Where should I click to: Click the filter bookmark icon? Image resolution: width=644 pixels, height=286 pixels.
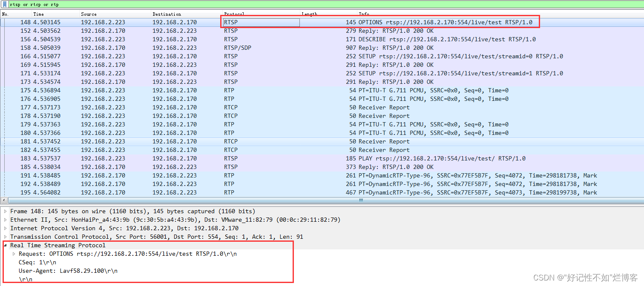coord(4,4)
